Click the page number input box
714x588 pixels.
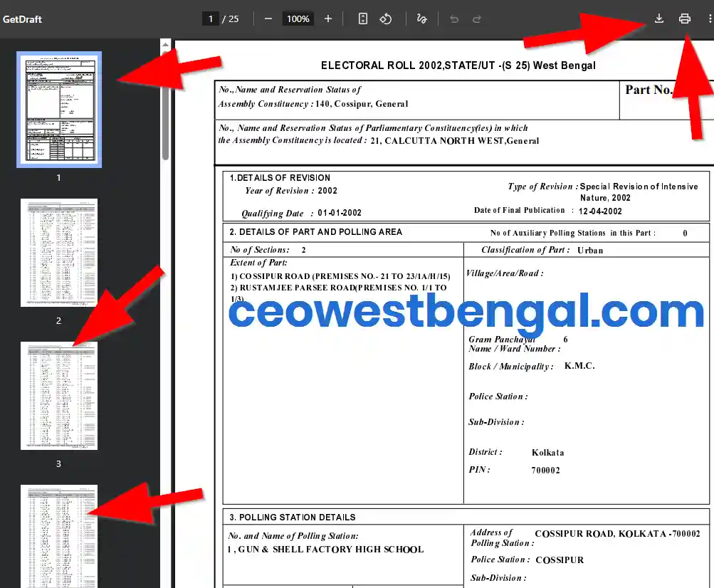click(210, 19)
